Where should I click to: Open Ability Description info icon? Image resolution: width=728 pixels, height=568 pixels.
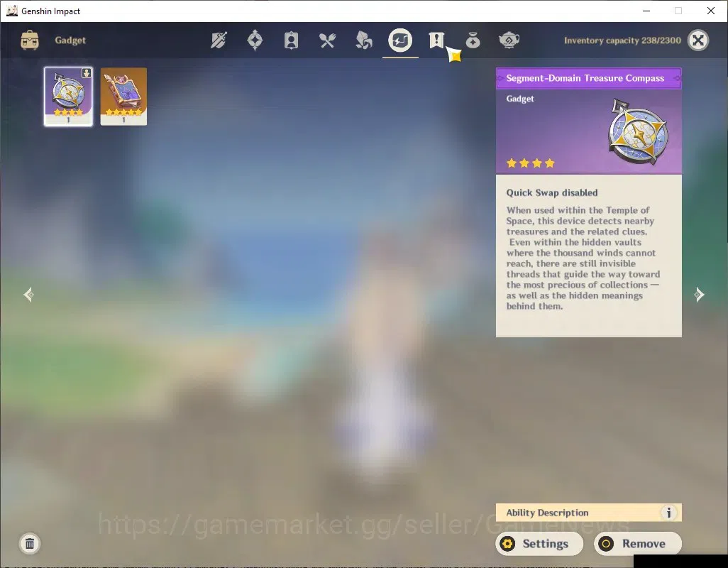[x=668, y=513]
